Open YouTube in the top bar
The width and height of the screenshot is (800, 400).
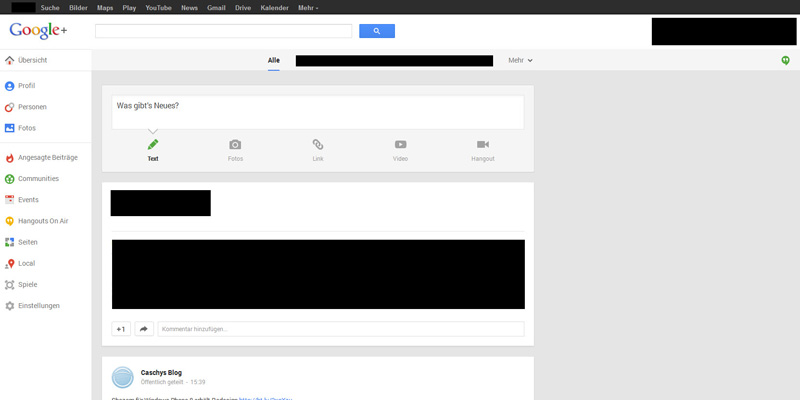(x=158, y=8)
